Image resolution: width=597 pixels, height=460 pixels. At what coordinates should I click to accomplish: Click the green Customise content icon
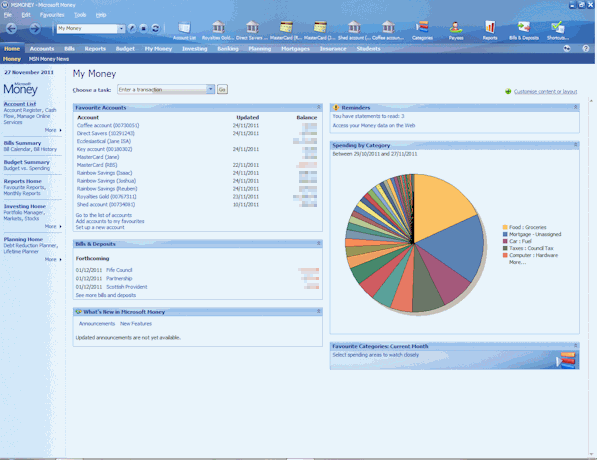pyautogui.click(x=508, y=91)
